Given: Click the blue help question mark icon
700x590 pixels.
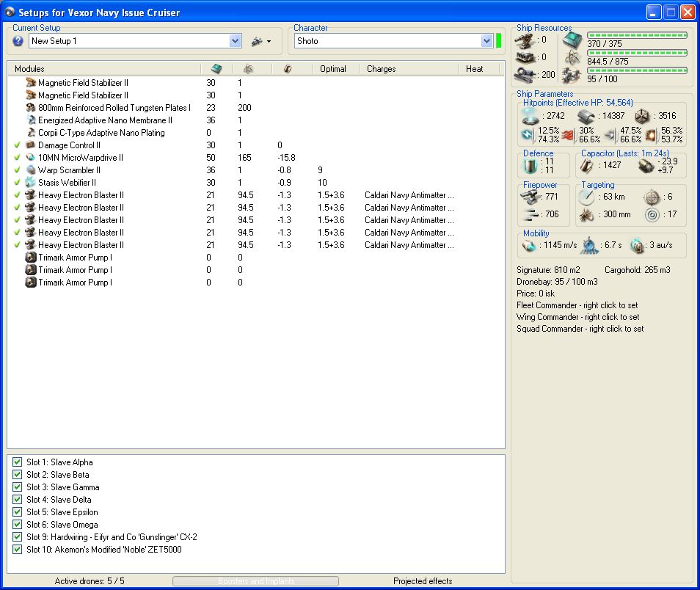Looking at the screenshot, I should [18, 41].
